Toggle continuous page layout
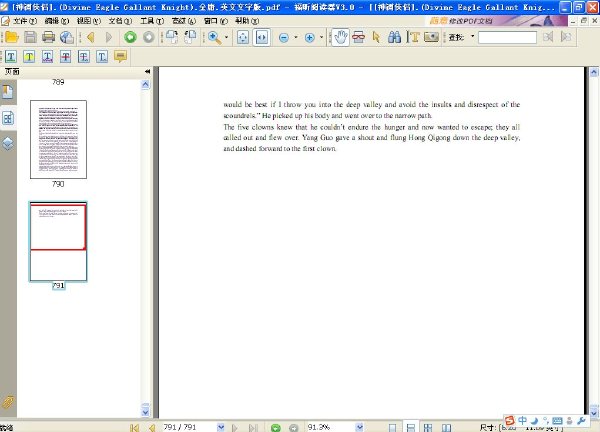 [410, 427]
